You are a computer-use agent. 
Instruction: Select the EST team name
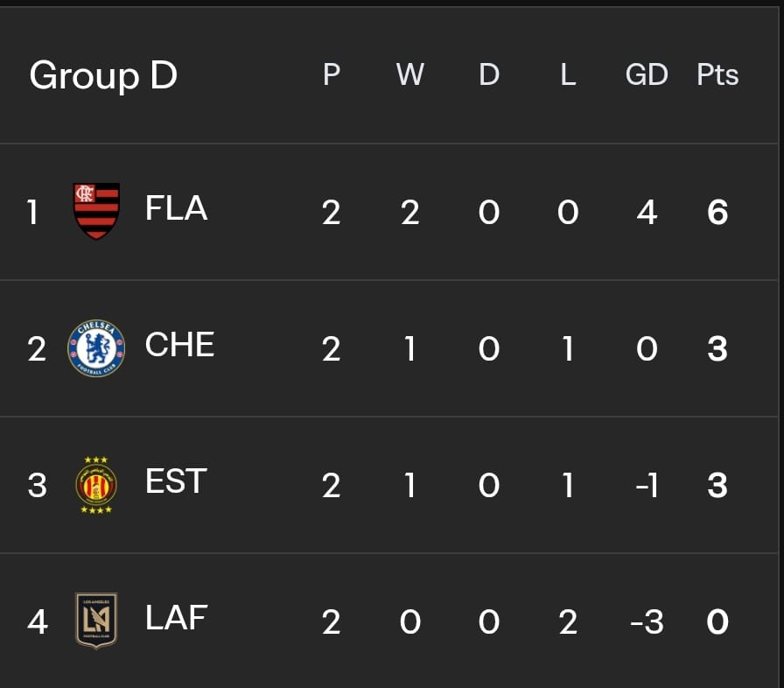tap(176, 481)
